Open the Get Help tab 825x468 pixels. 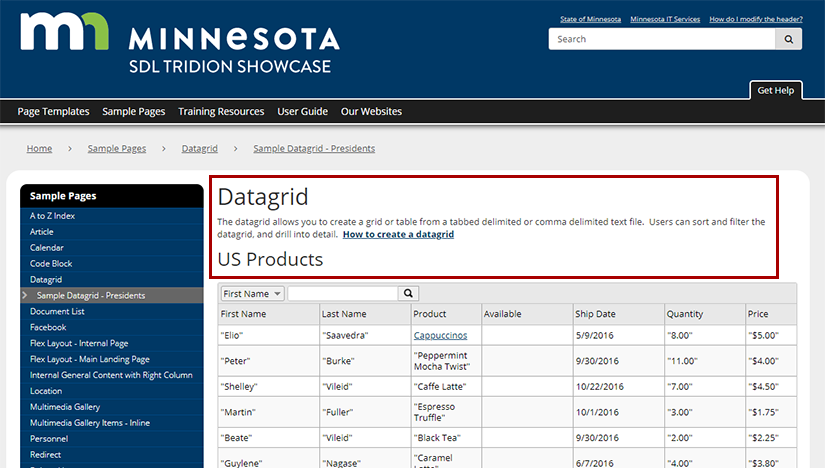[x=775, y=90]
